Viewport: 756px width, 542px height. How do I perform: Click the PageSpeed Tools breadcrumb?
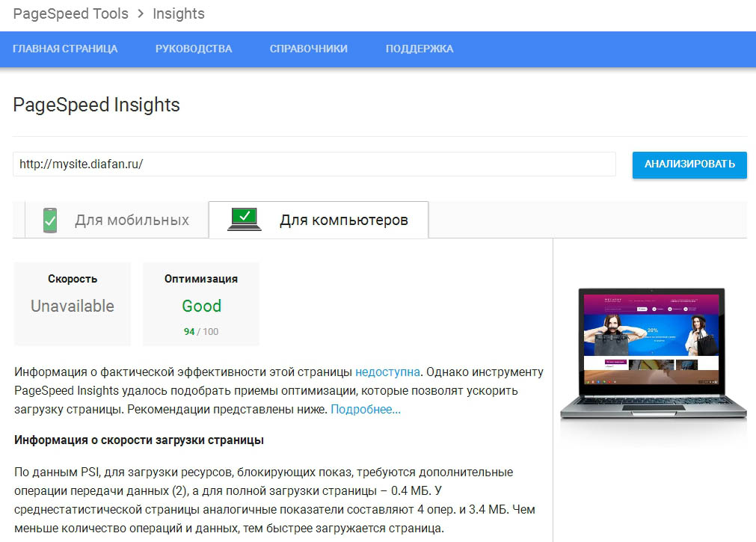tap(71, 13)
